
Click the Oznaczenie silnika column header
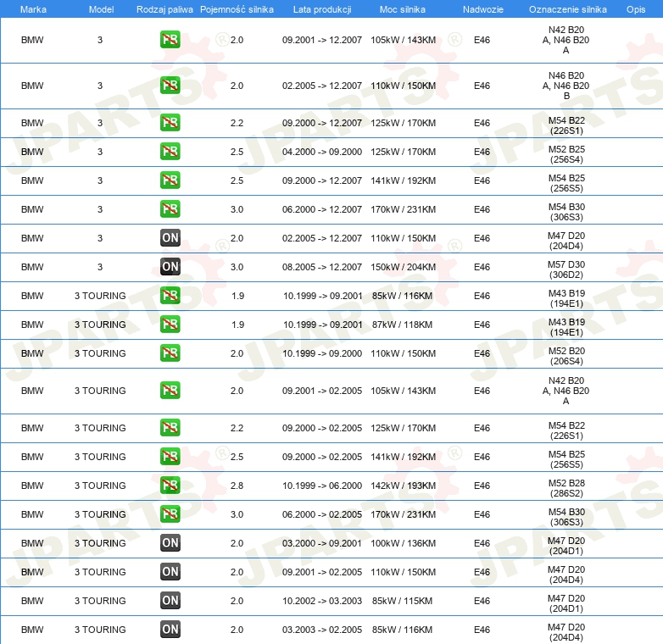(567, 9)
